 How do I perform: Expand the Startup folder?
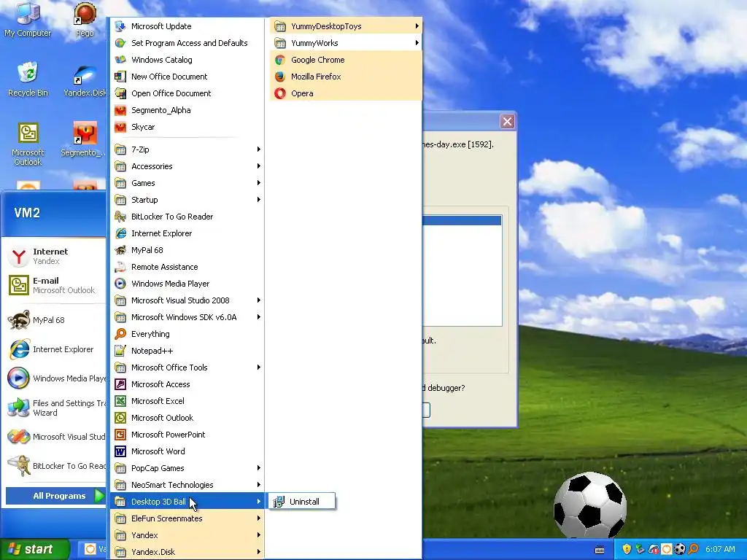[x=187, y=200]
